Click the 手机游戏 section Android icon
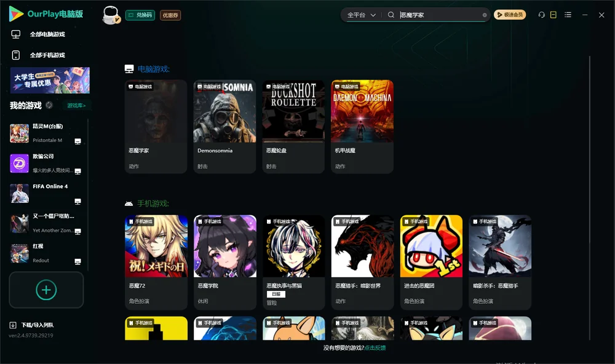The width and height of the screenshot is (615, 364). pos(129,204)
